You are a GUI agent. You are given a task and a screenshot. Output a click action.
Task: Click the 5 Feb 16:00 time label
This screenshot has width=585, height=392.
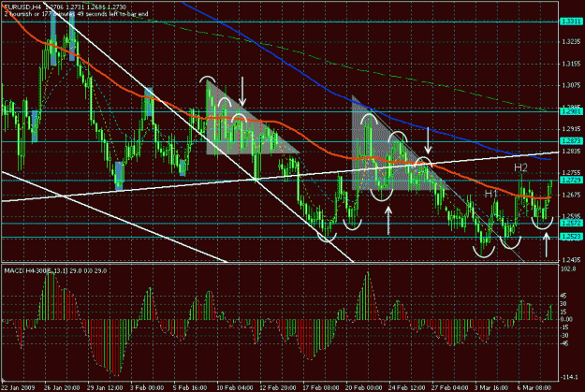(191, 387)
